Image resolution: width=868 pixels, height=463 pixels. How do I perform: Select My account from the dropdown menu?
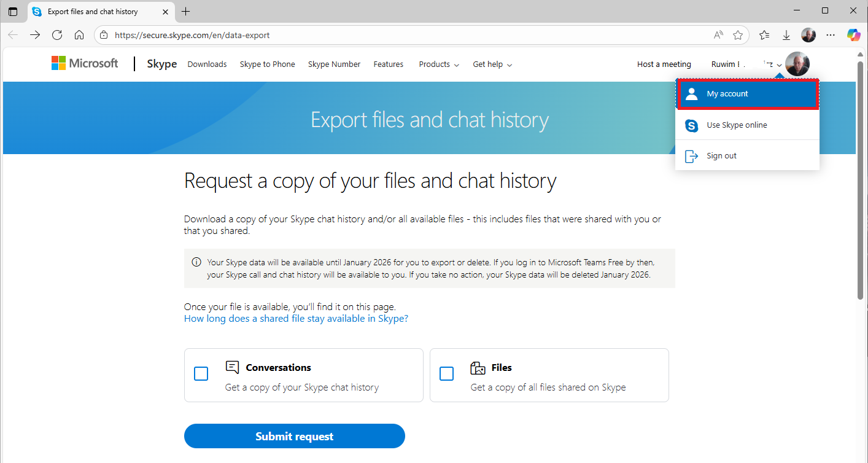[747, 94]
